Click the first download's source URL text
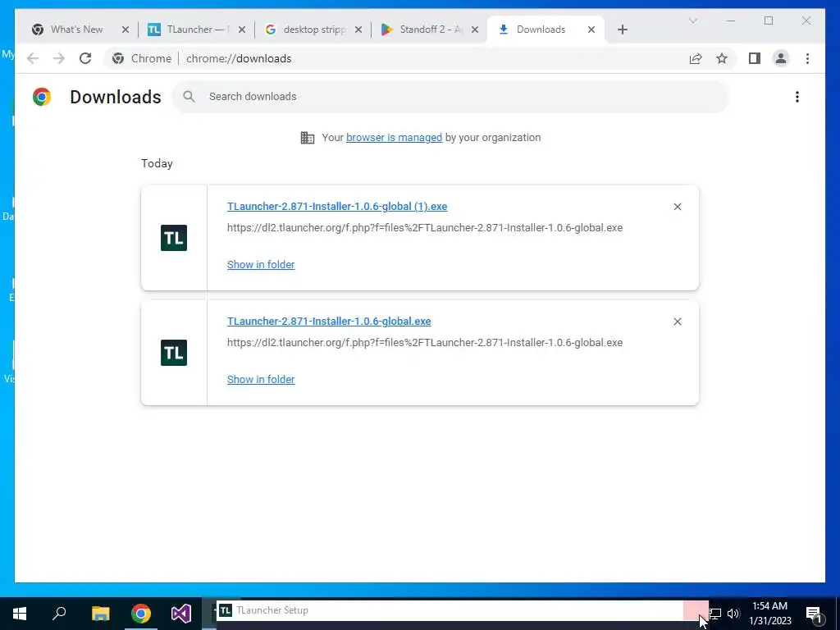The width and height of the screenshot is (840, 630). pos(425,228)
